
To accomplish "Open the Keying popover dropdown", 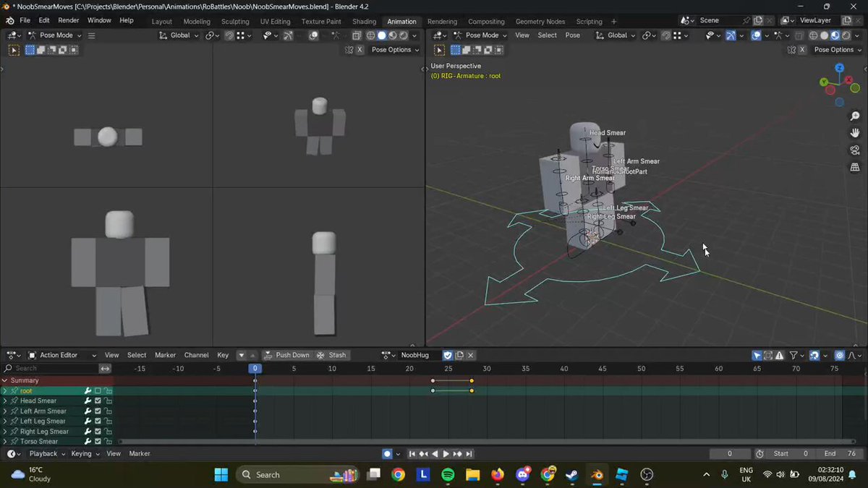I will coord(85,454).
